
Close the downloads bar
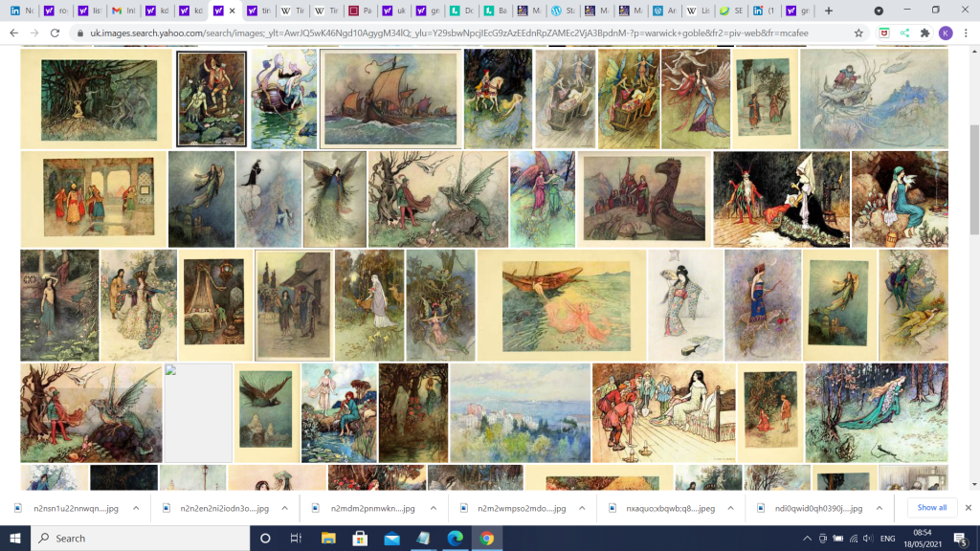(968, 508)
